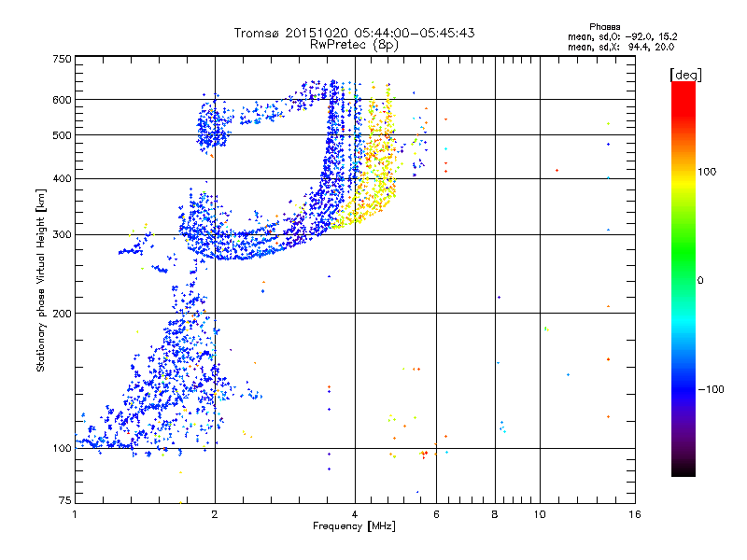The image size is (747, 560).
Task: Click the '10' x-axis tick label
Action: (540, 514)
